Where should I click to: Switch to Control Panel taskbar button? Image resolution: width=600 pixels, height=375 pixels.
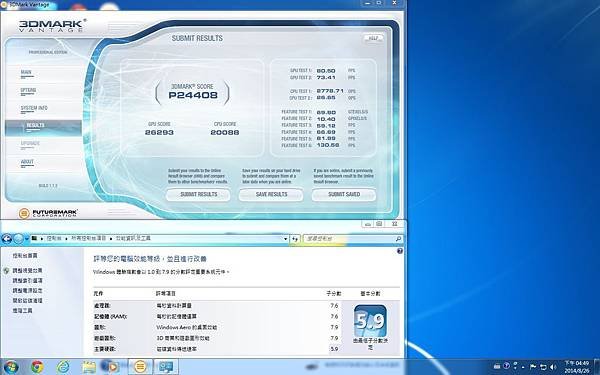166,367
